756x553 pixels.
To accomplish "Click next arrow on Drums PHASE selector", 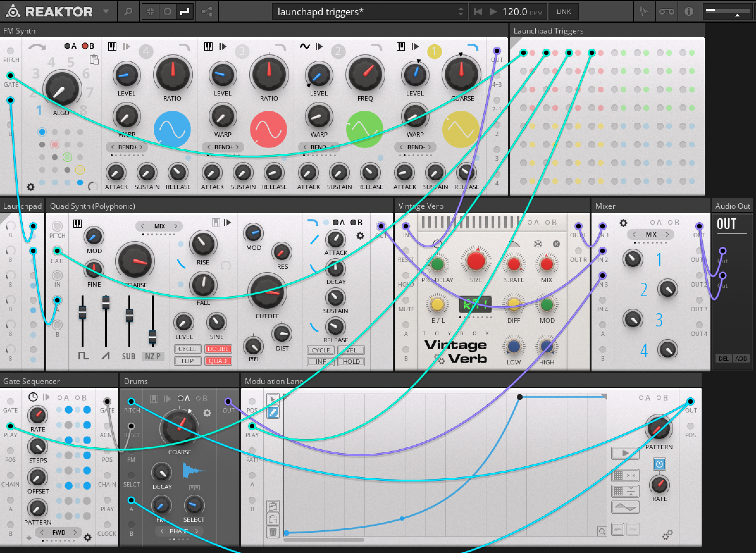I will (x=197, y=531).
